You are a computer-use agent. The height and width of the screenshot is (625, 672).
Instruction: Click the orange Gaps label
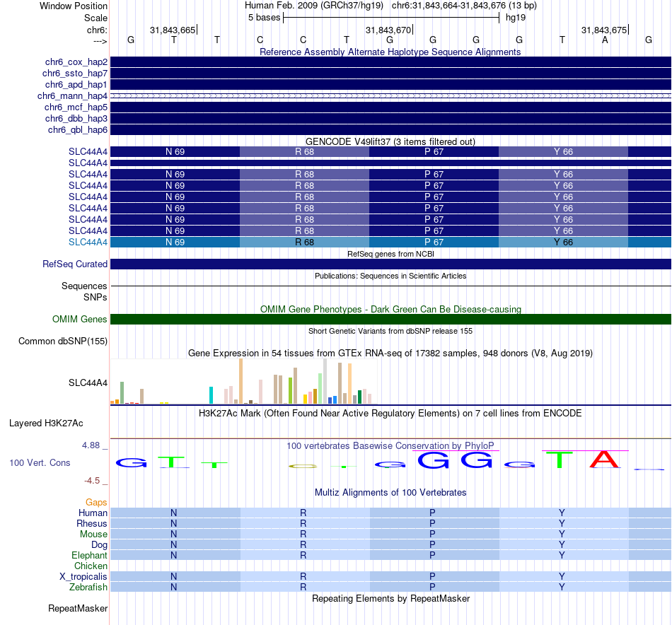point(96,503)
